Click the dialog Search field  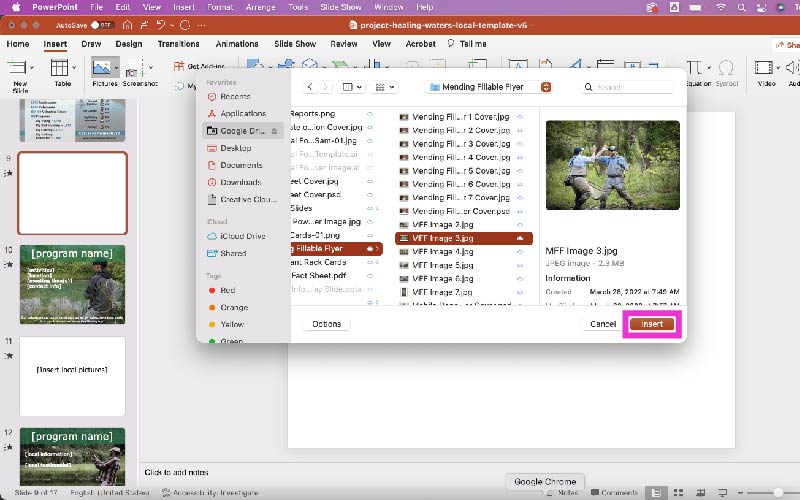pos(627,87)
